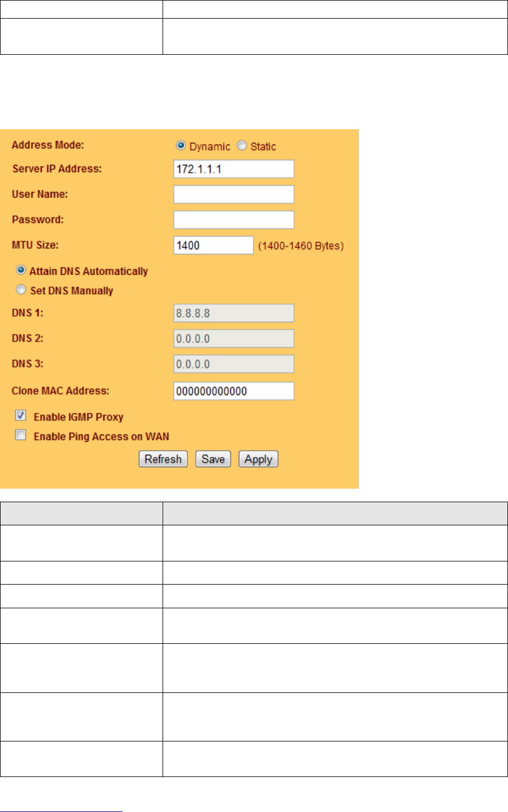Click the "DNS 3:" label
508x812 pixels.
click(28, 363)
